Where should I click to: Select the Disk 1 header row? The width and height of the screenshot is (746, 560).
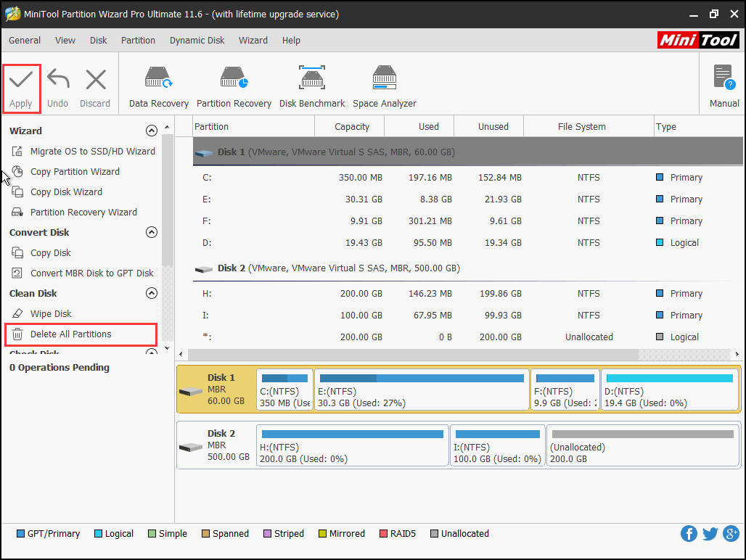pyautogui.click(x=467, y=152)
